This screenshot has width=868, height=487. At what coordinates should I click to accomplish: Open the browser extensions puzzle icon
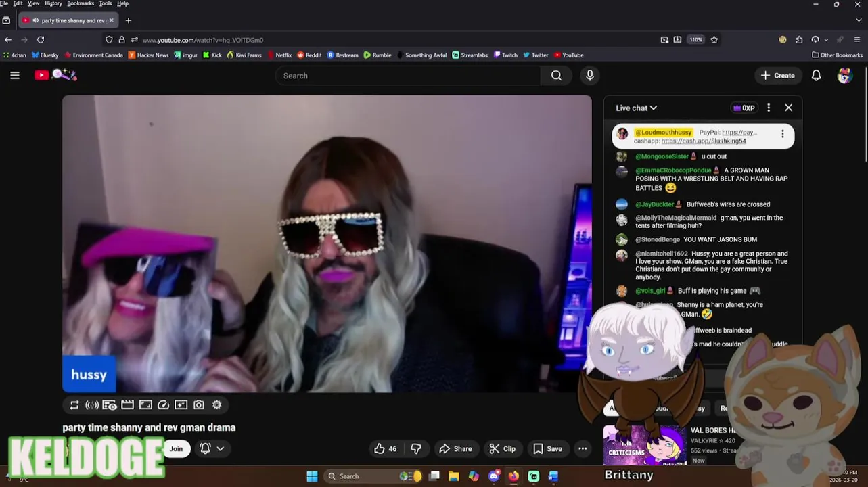[799, 40]
